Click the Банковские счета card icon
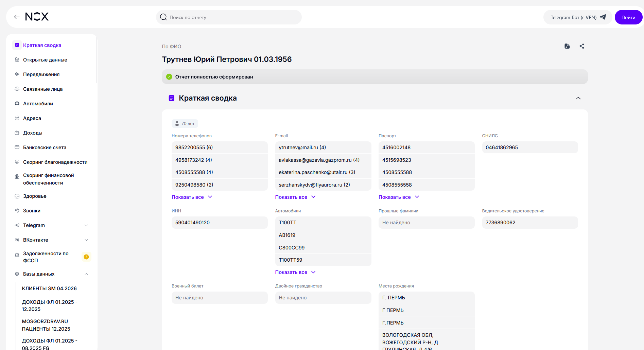This screenshot has width=644, height=350. pos(17,147)
